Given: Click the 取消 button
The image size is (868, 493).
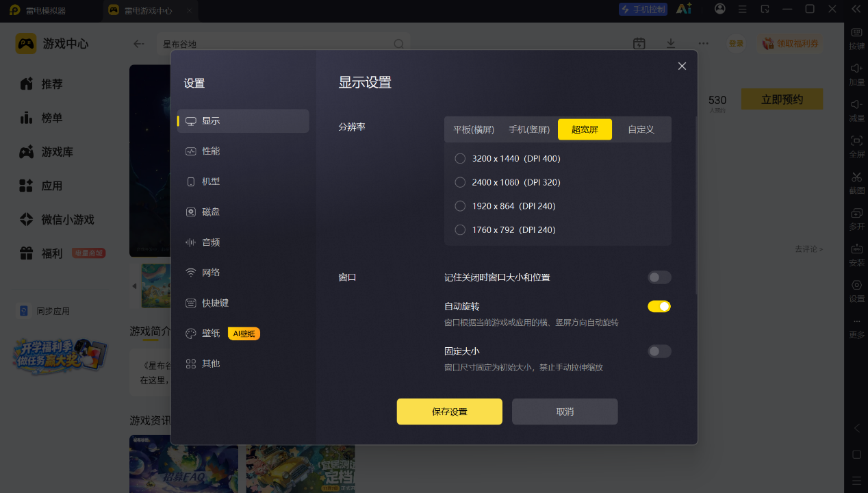Looking at the screenshot, I should pos(565,412).
